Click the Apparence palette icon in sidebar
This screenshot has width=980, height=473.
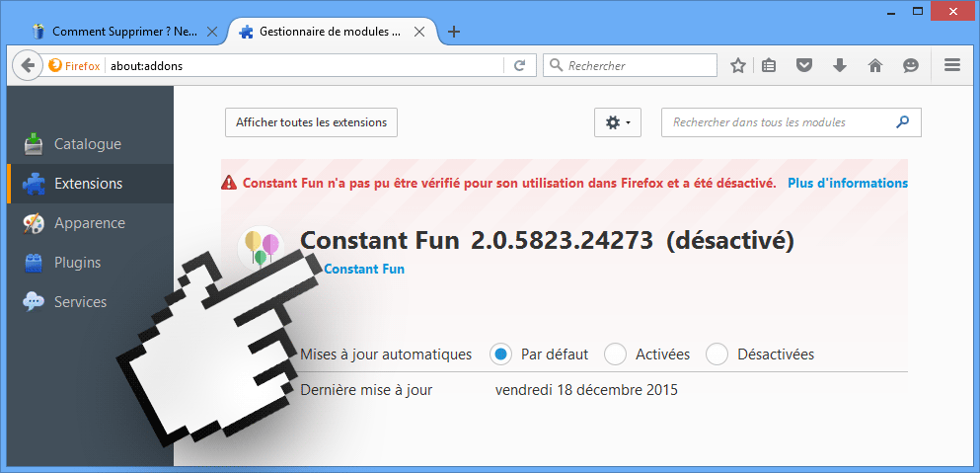click(34, 223)
